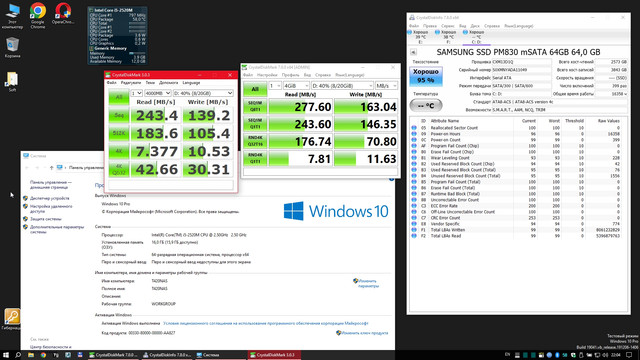The image size is (640, 360).
Task: Open test count dropdown in CrystalDiskMark 7
Action: pos(275,86)
